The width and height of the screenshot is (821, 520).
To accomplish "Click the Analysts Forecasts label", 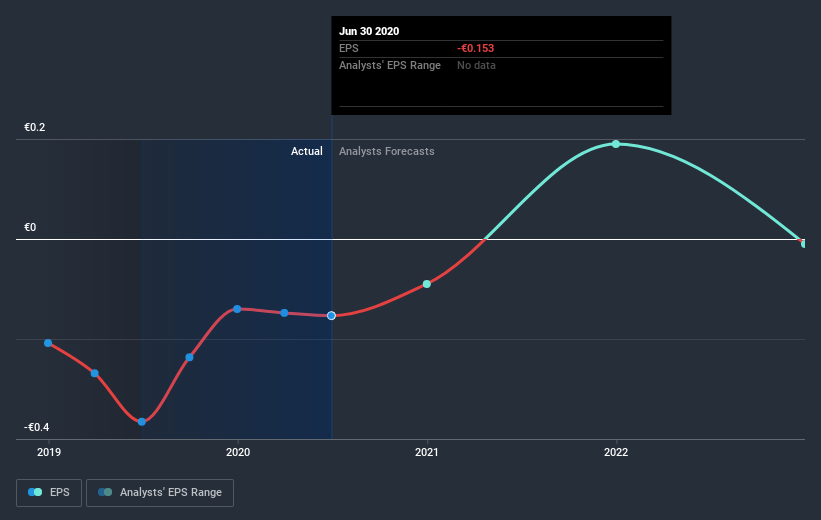I will point(386,151).
